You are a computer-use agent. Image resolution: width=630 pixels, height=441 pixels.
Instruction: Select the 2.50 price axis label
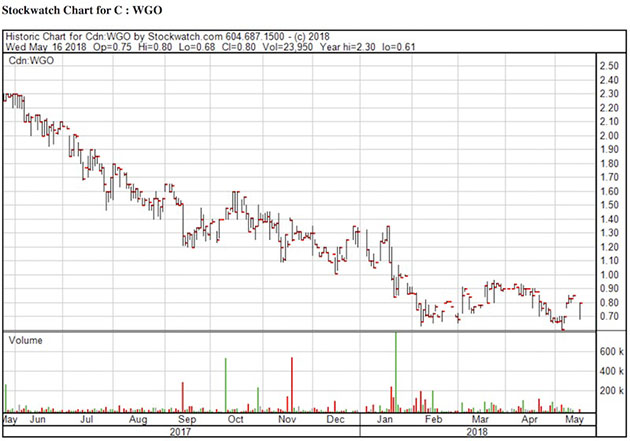[608, 66]
